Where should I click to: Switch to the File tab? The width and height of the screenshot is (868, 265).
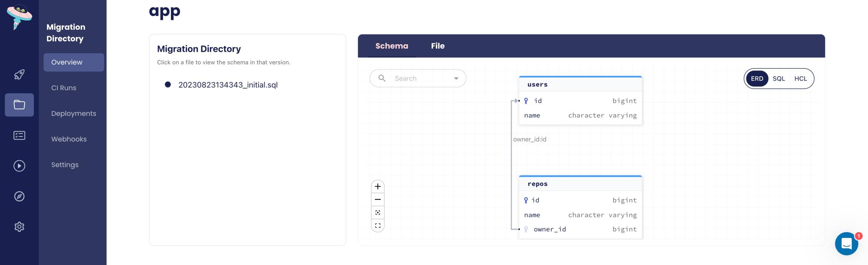click(437, 46)
